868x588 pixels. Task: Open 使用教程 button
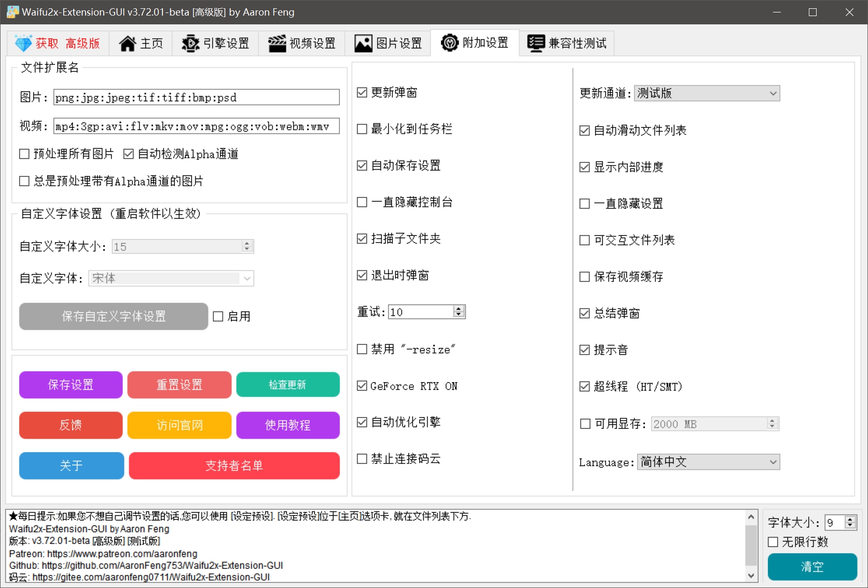coord(288,425)
